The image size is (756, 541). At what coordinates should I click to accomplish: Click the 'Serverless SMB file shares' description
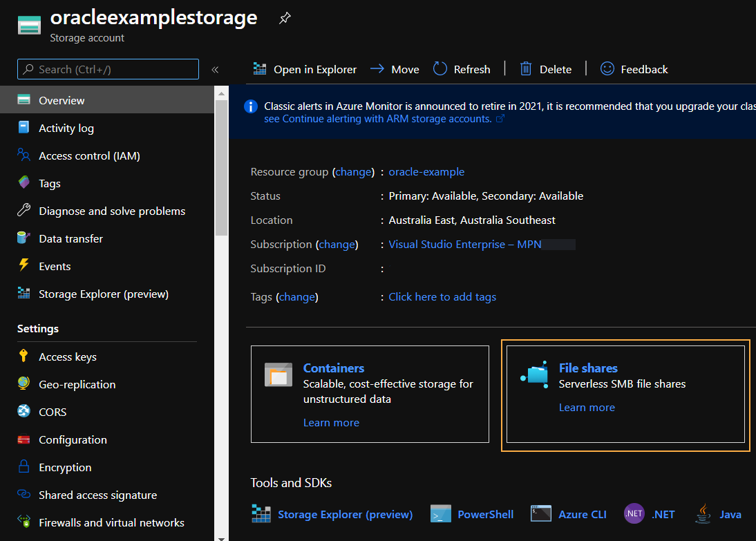pyautogui.click(x=622, y=383)
